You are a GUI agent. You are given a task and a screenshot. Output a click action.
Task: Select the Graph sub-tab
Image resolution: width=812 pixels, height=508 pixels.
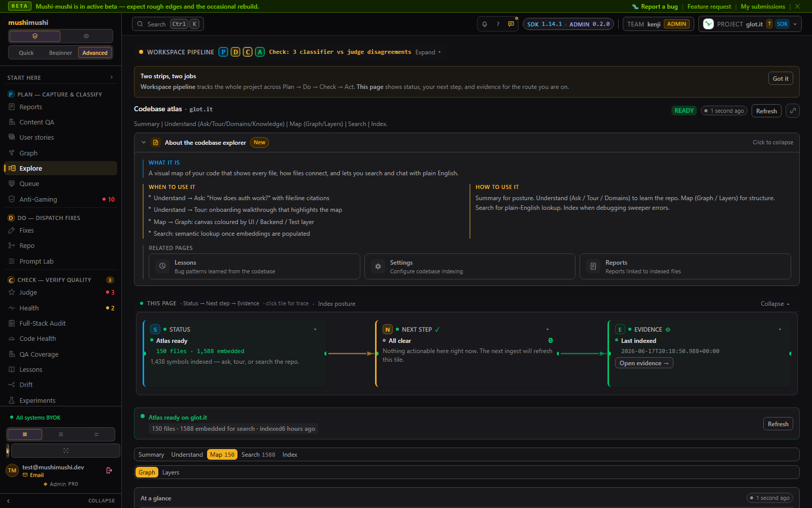coord(147,472)
